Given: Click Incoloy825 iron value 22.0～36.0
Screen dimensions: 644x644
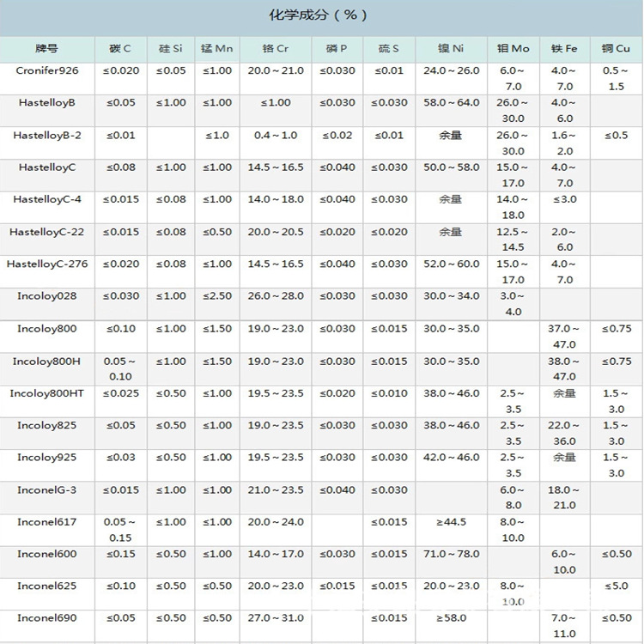Looking at the screenshot, I should [564, 434].
